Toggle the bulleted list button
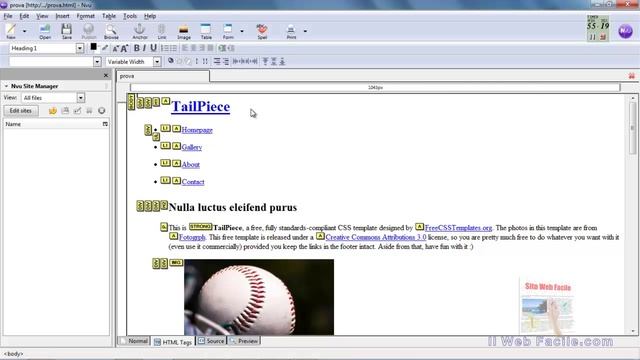 173,48
